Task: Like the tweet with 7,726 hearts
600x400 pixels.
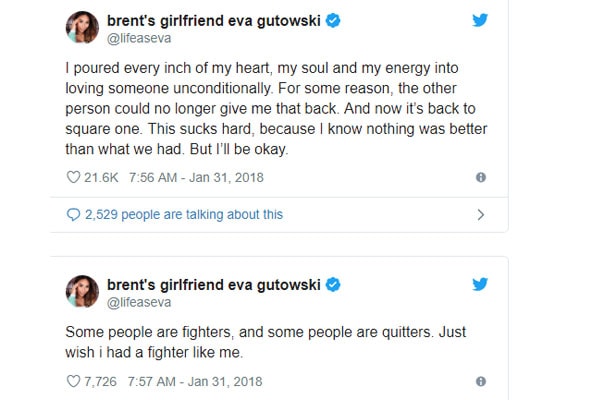Action: 72,381
